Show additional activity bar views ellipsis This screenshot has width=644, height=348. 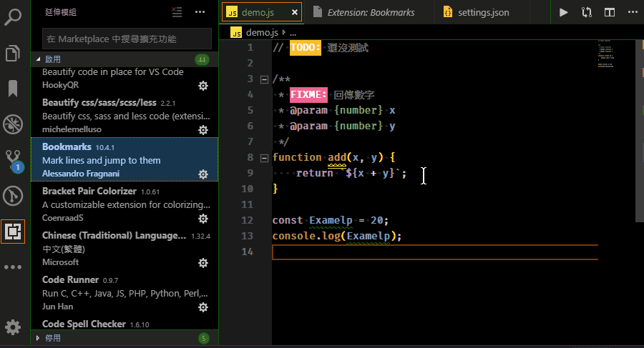(x=13, y=267)
